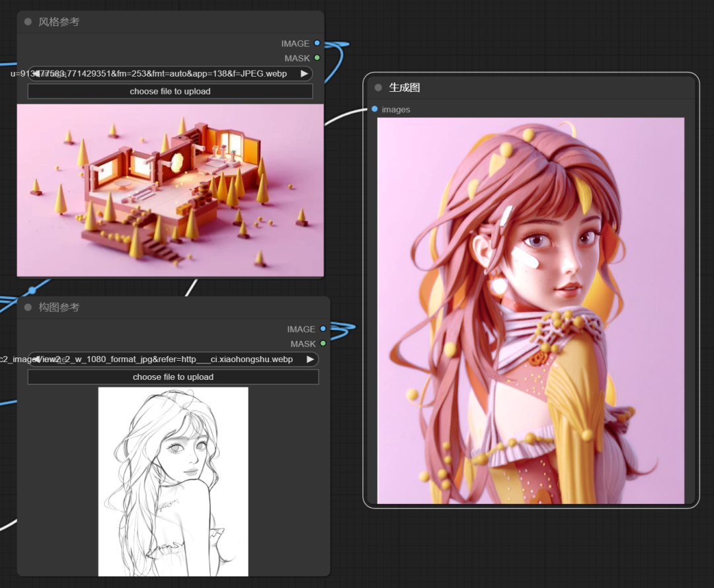This screenshot has height=588, width=714.
Task: Click the generated 3D girl output image
Action: (530, 311)
